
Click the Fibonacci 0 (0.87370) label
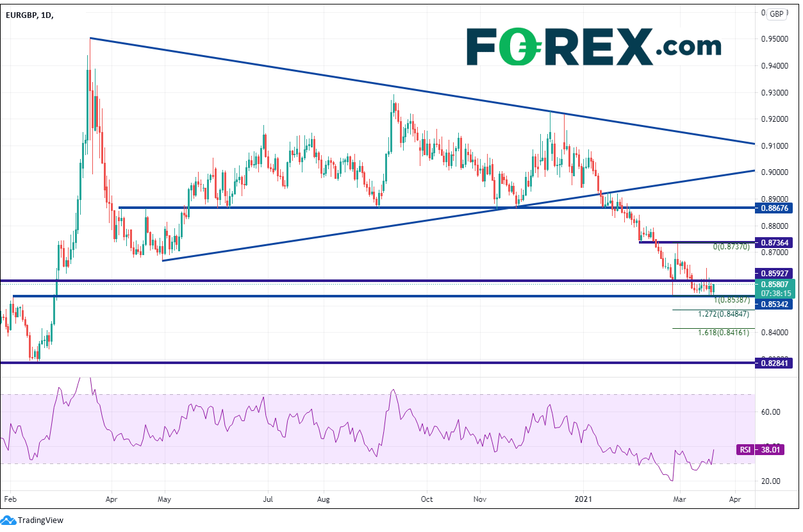[x=731, y=247]
